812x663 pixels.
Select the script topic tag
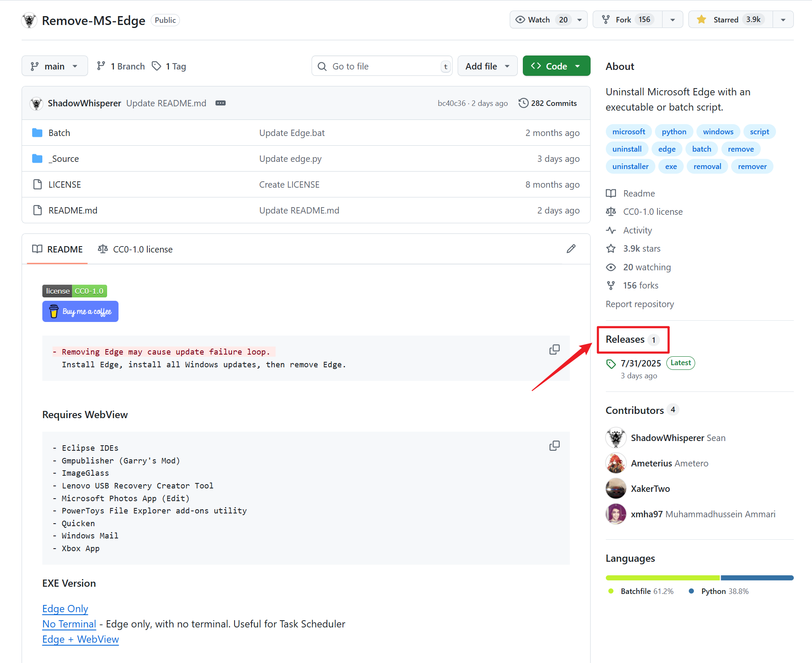pyautogui.click(x=760, y=132)
